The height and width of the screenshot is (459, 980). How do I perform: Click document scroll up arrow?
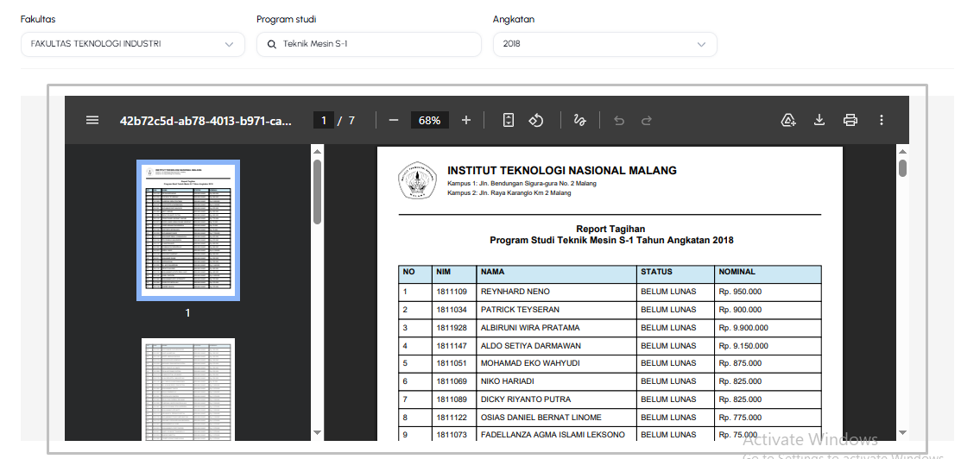902,151
